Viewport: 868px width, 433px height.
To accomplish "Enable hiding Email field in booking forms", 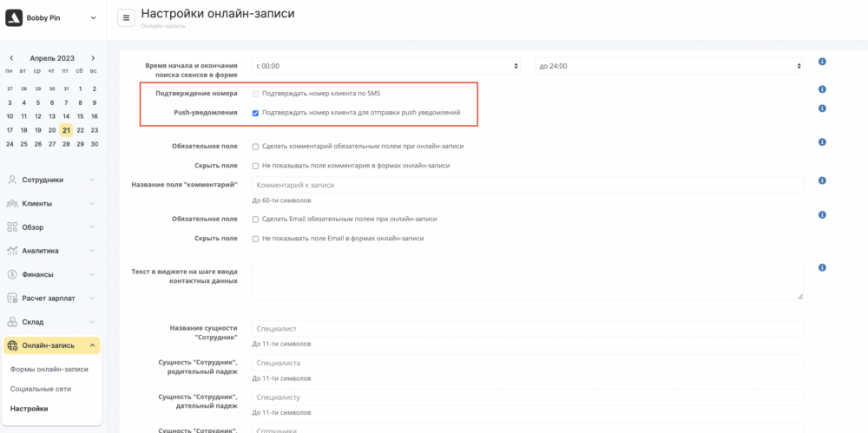I will (255, 239).
